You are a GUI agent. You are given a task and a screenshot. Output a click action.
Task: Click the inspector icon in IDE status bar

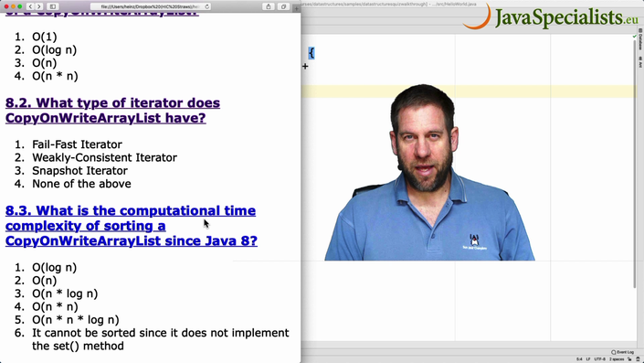[x=638, y=359]
